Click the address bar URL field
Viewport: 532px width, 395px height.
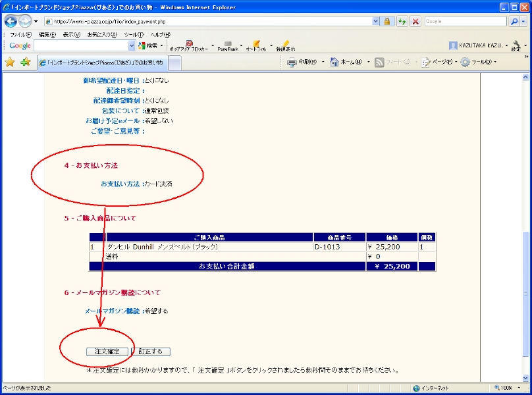(x=208, y=21)
